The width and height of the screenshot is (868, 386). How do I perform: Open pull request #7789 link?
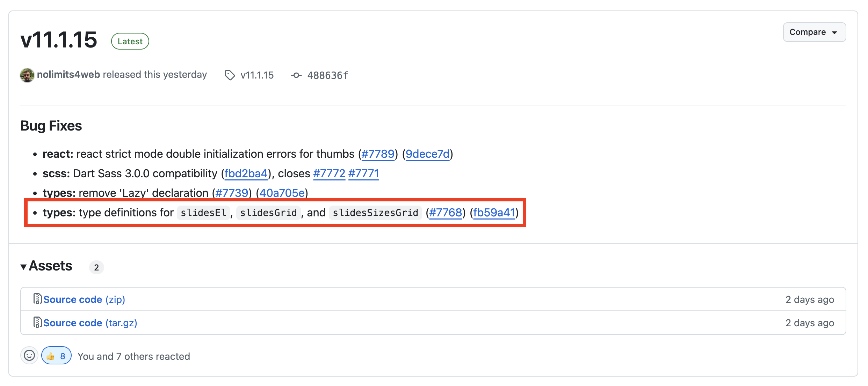pyautogui.click(x=378, y=154)
